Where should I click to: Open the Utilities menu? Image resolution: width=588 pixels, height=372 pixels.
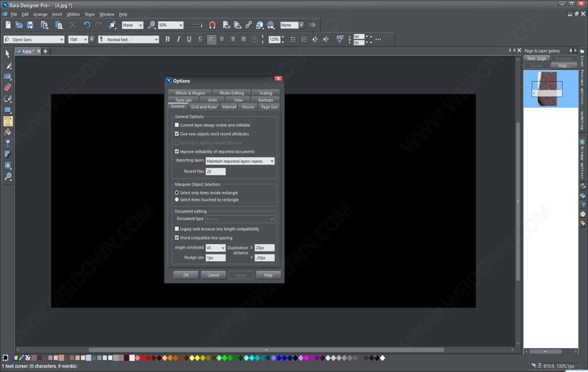pos(73,14)
